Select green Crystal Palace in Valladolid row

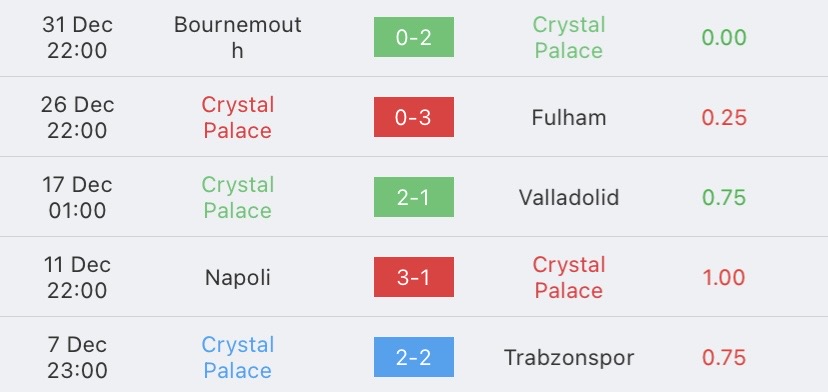click(x=238, y=198)
